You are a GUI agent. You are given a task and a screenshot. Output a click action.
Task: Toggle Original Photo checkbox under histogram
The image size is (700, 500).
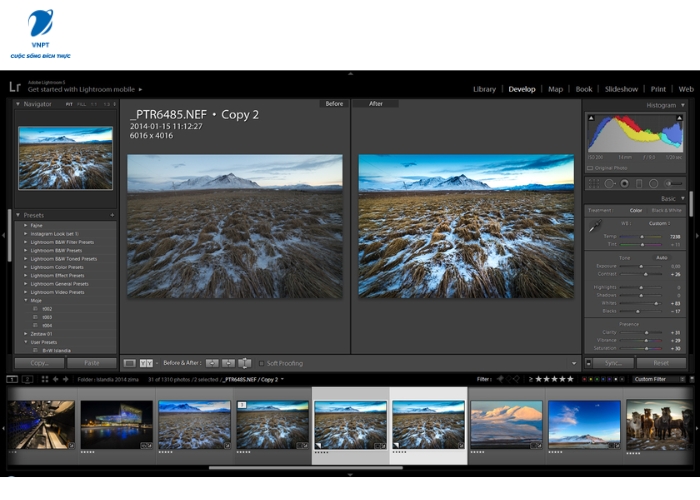pos(590,168)
